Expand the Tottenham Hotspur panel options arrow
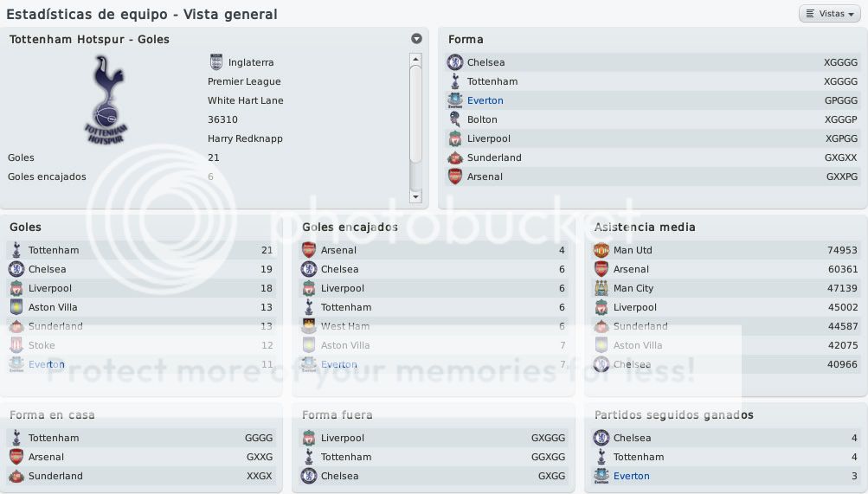 click(x=417, y=39)
